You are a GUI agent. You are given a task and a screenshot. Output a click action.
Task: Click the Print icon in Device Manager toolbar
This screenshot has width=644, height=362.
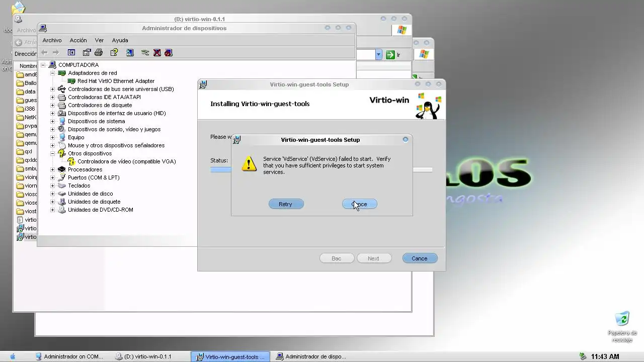pos(99,52)
